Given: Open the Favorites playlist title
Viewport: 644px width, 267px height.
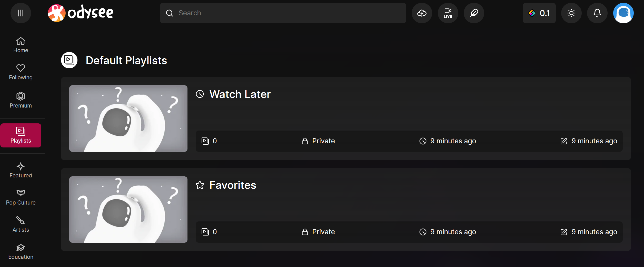Looking at the screenshot, I should (233, 185).
